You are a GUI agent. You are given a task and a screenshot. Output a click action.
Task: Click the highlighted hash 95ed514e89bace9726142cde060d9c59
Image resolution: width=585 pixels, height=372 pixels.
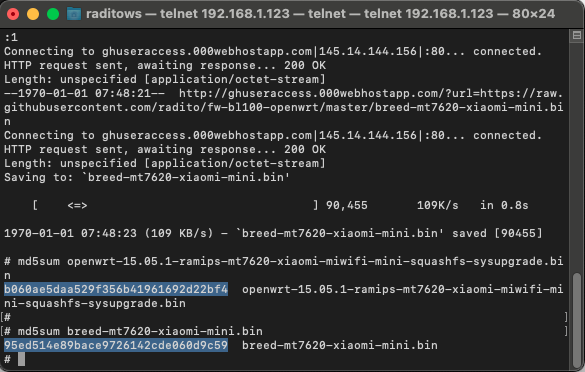click(x=116, y=345)
